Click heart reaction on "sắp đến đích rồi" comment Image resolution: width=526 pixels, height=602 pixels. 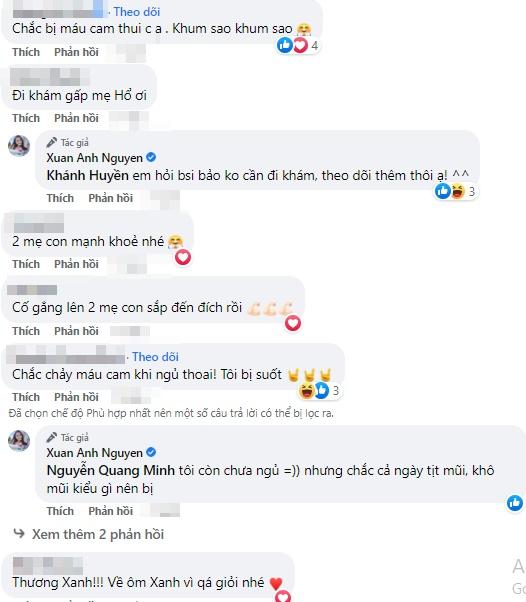tap(293, 323)
